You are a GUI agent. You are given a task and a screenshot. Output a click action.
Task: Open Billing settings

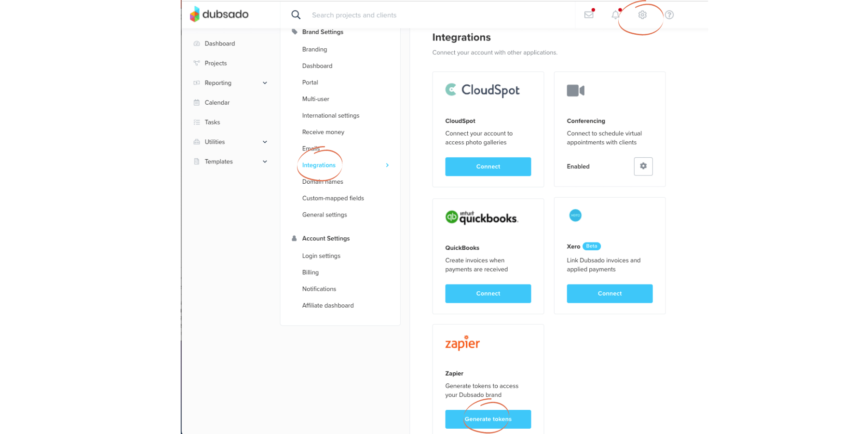[311, 272]
